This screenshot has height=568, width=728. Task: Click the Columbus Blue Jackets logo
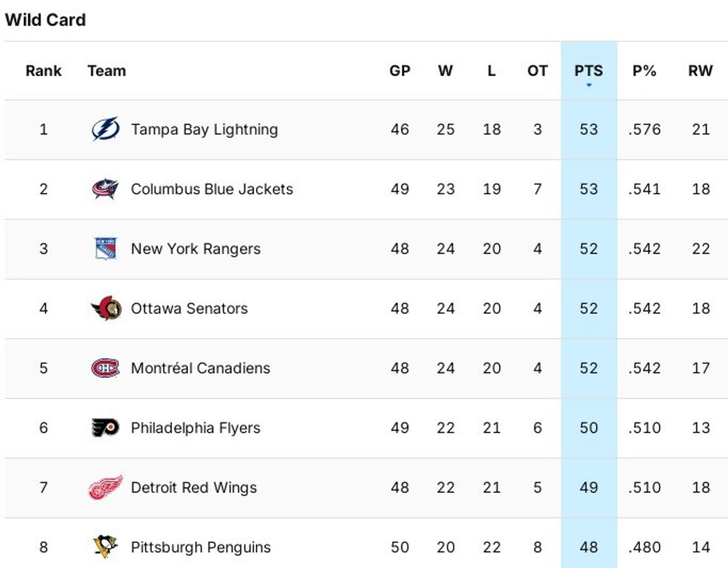pos(105,189)
